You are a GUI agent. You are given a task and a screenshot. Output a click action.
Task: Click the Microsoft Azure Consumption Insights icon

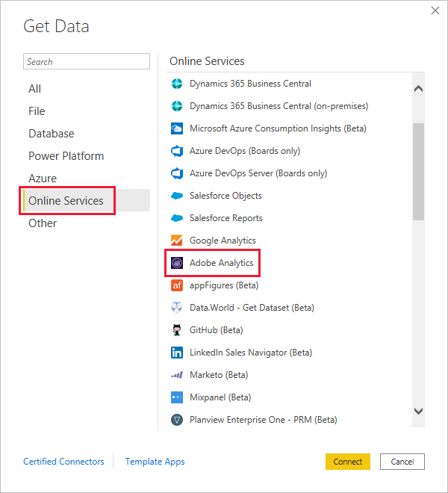pos(177,128)
